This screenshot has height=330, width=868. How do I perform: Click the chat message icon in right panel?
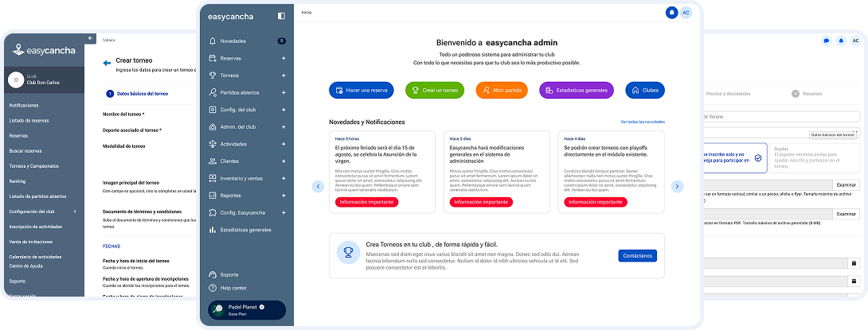tap(827, 41)
